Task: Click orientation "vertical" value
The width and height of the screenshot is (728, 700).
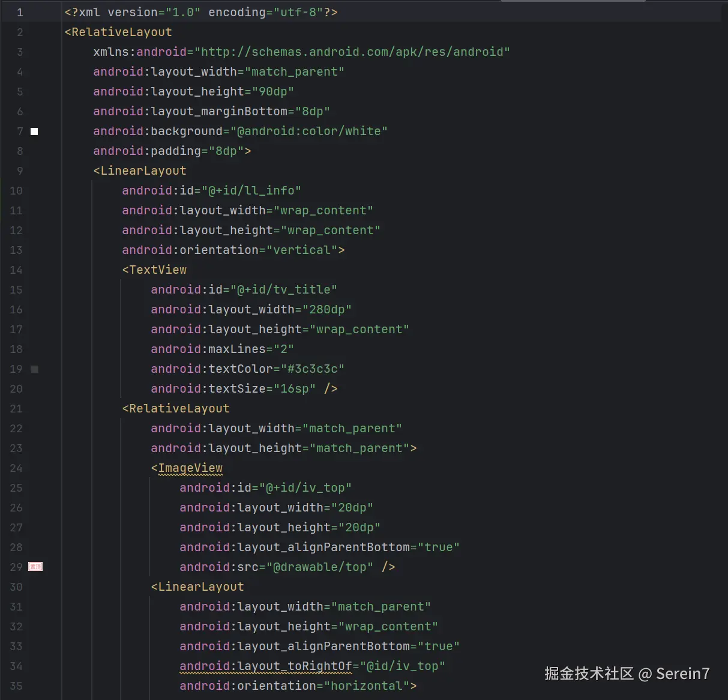Action: (302, 250)
